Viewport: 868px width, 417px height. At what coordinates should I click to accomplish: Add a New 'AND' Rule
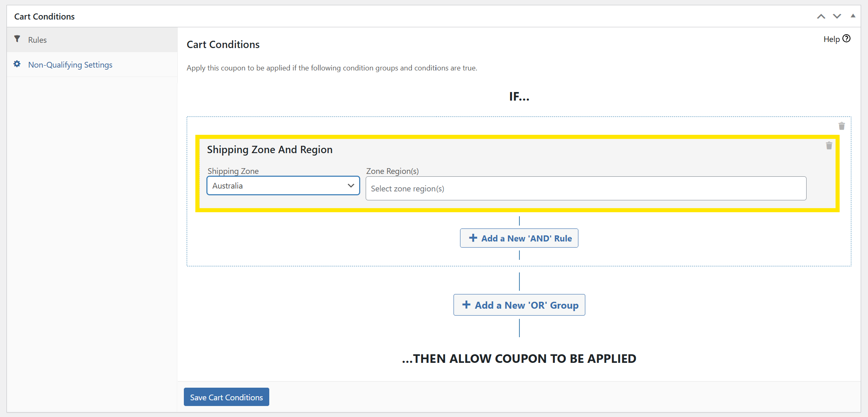(519, 238)
